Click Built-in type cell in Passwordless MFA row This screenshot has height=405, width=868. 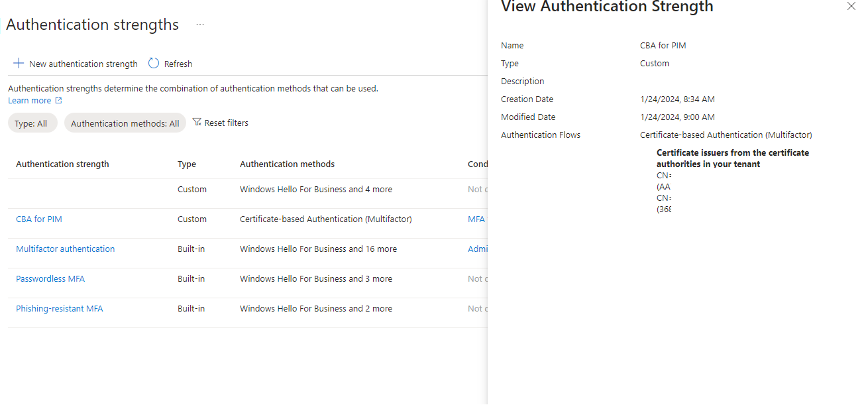pyautogui.click(x=191, y=279)
